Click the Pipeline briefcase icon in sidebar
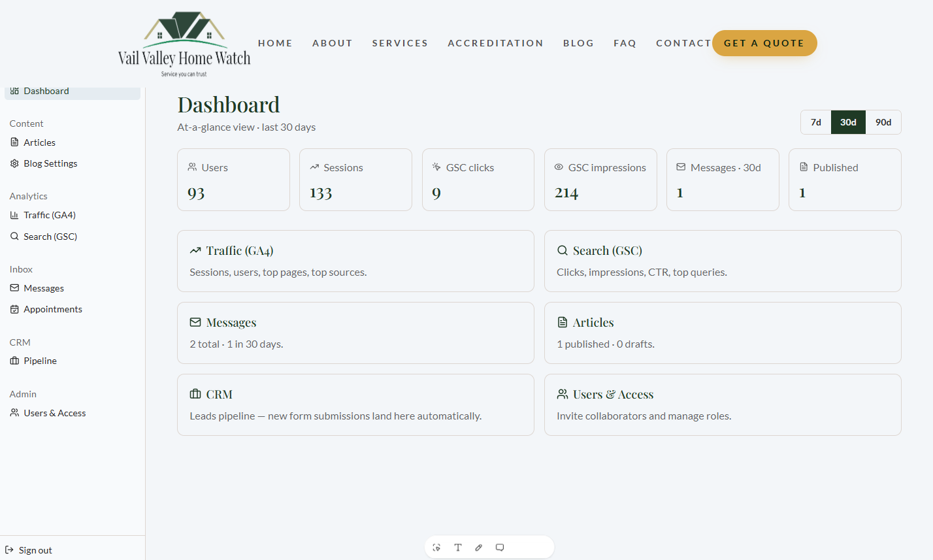 (14, 361)
